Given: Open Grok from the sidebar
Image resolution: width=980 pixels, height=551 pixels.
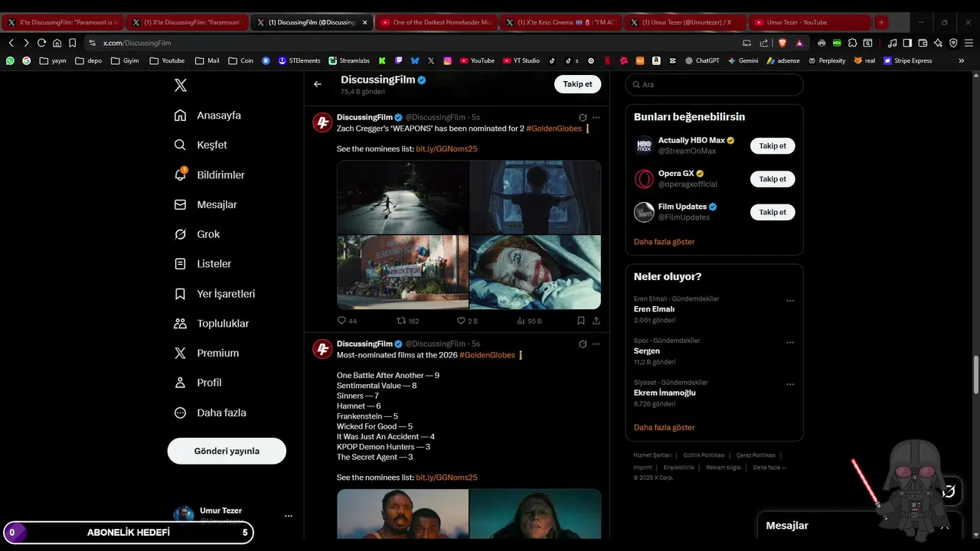Looking at the screenshot, I should pyautogui.click(x=197, y=234).
